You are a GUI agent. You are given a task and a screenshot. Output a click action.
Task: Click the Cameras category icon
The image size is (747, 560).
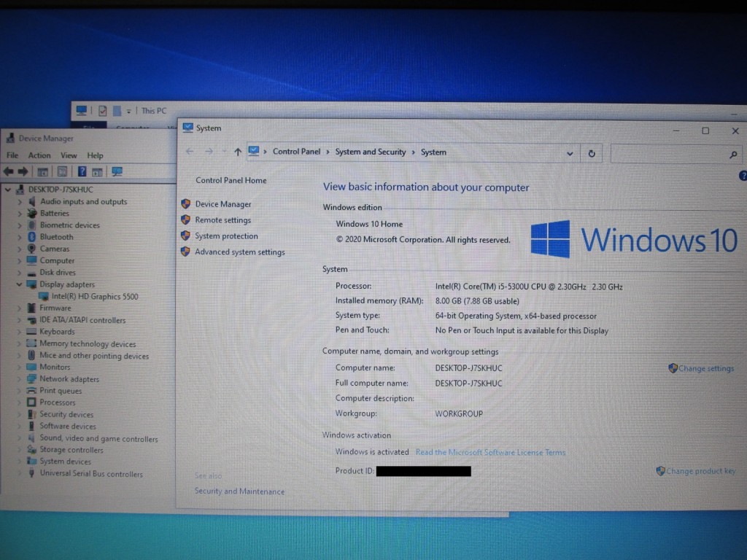pos(32,249)
